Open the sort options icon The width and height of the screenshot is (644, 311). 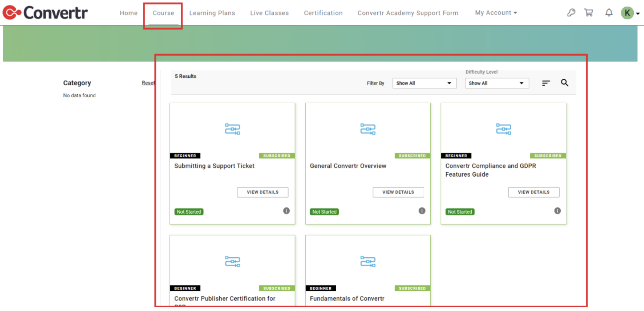546,83
